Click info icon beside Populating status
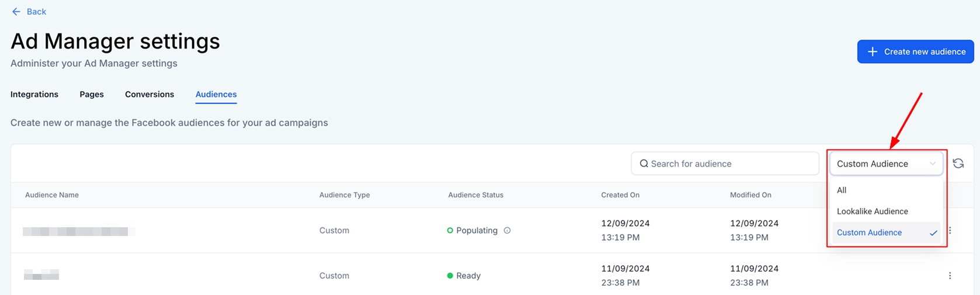The image size is (980, 295). pos(507,231)
